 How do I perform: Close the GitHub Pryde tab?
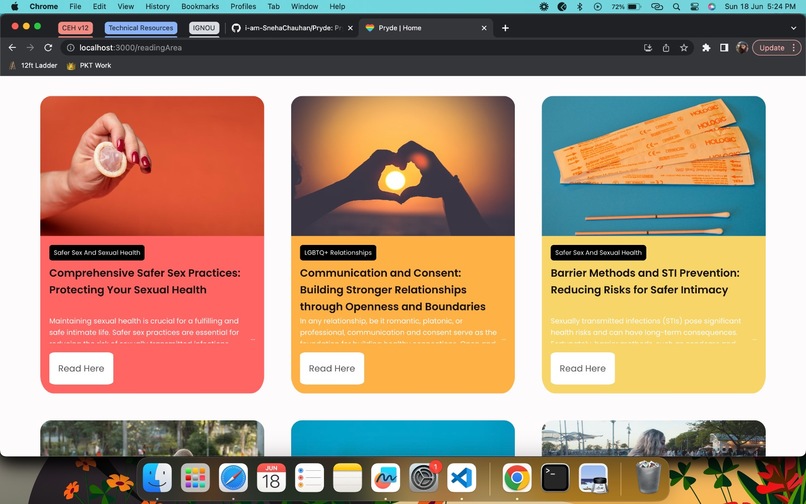pyautogui.click(x=350, y=28)
